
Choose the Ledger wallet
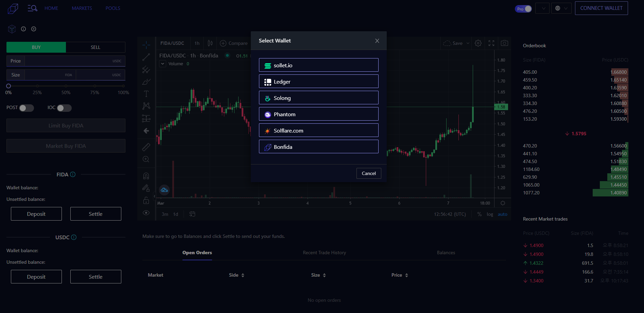coord(319,81)
